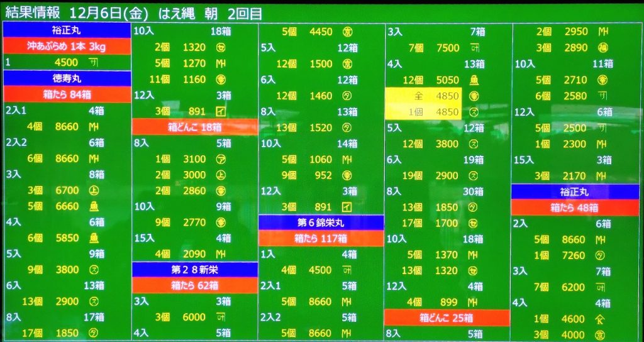The width and height of the screenshot is (644, 342).
Task: Click the fish symbol next to 5050
Action: pos(475,80)
